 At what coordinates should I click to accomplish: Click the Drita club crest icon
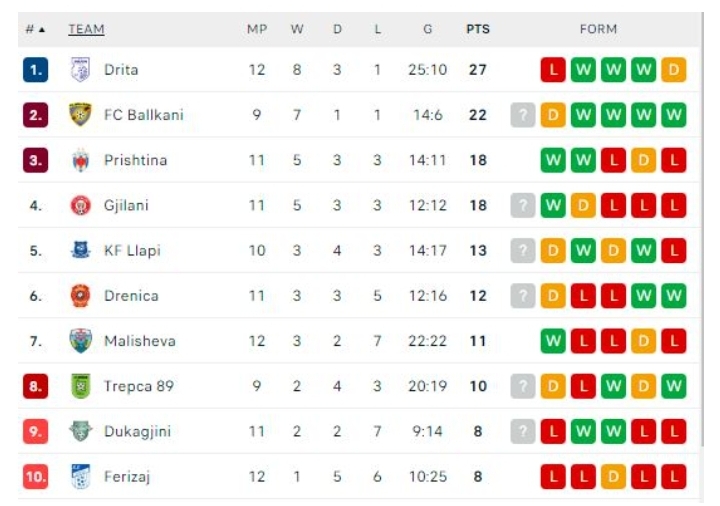point(80,69)
